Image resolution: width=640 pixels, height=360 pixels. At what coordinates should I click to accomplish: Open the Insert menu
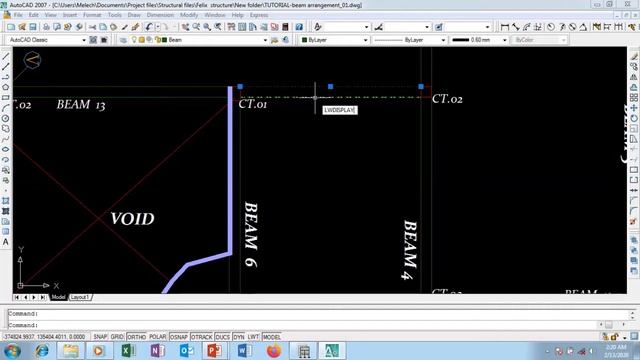[x=70, y=15]
